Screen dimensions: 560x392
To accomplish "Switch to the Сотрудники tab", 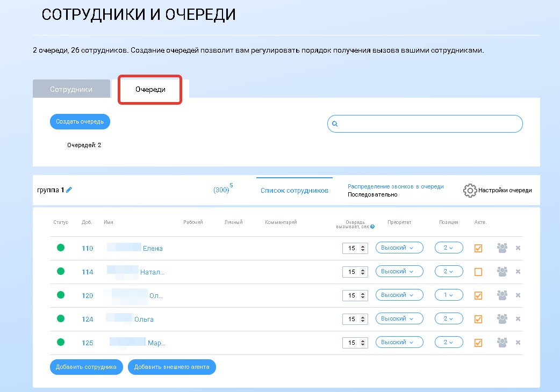I will pyautogui.click(x=71, y=90).
